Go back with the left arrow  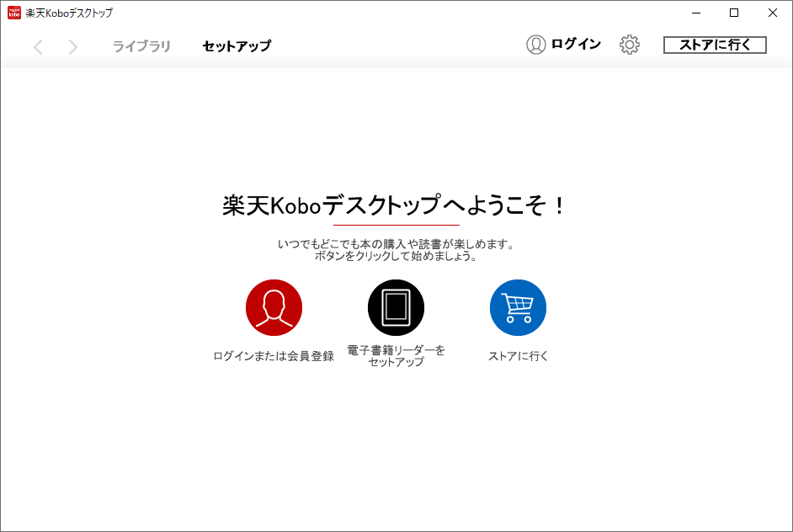tap(38, 47)
